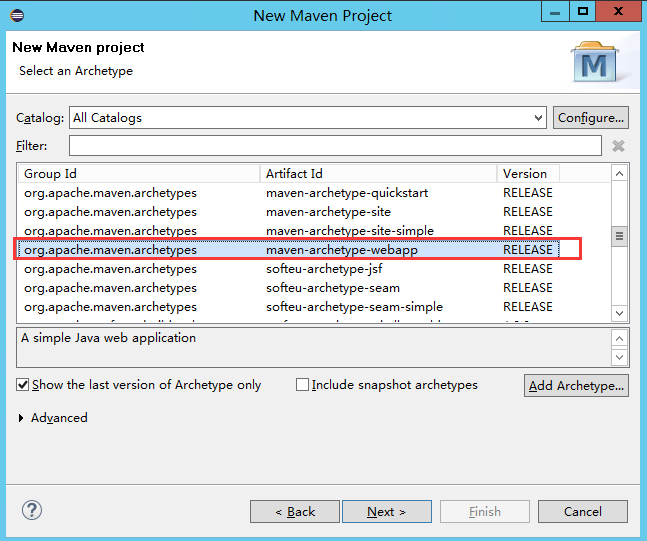
Task: Click the help question mark icon
Action: (32, 510)
